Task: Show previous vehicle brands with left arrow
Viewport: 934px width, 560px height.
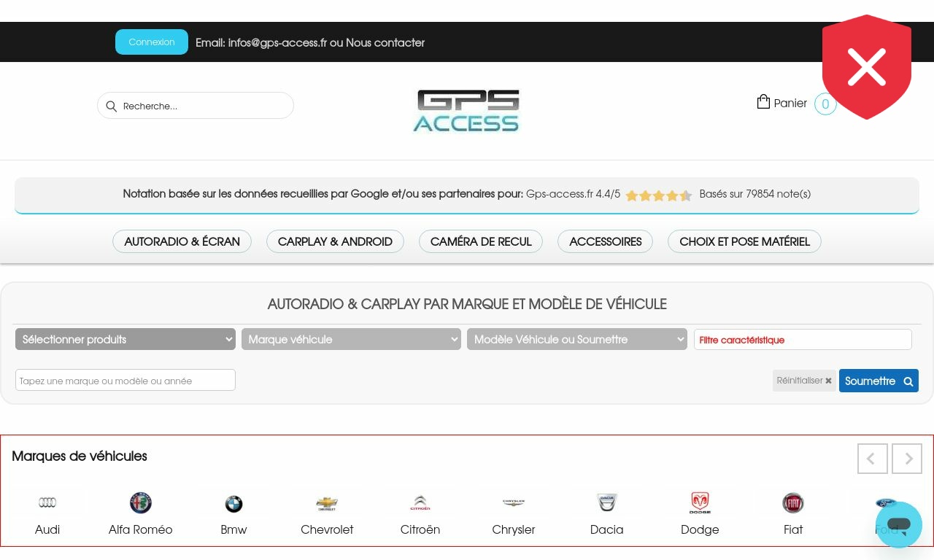Action: coord(873,459)
